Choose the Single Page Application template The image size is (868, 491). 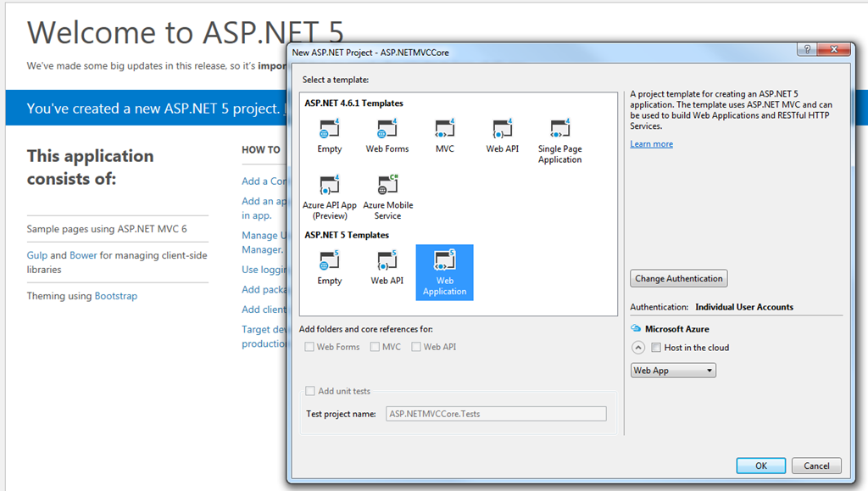tap(559, 141)
